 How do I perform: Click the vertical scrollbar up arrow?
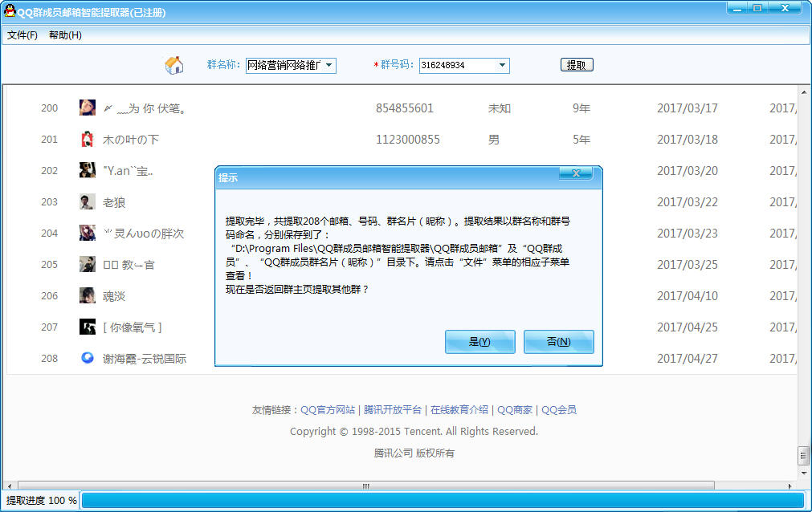point(804,92)
